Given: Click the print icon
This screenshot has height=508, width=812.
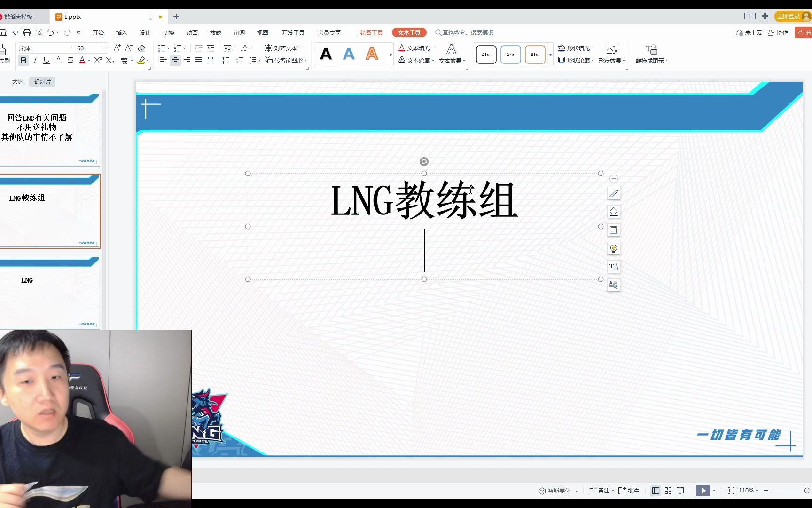Looking at the screenshot, I should click(27, 32).
